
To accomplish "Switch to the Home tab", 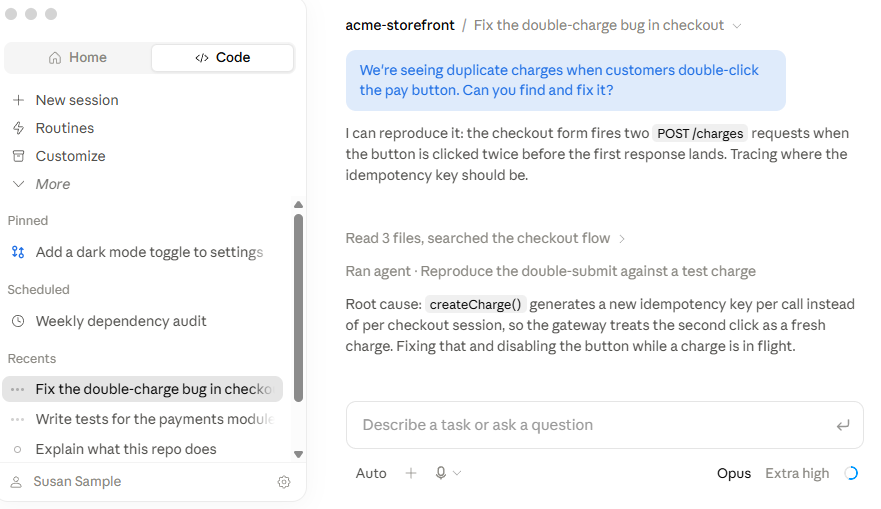I will pyautogui.click(x=78, y=57).
